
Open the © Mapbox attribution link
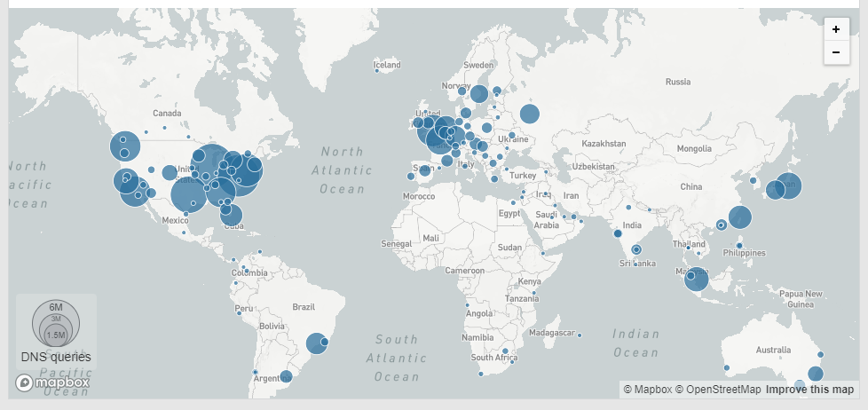click(646, 390)
